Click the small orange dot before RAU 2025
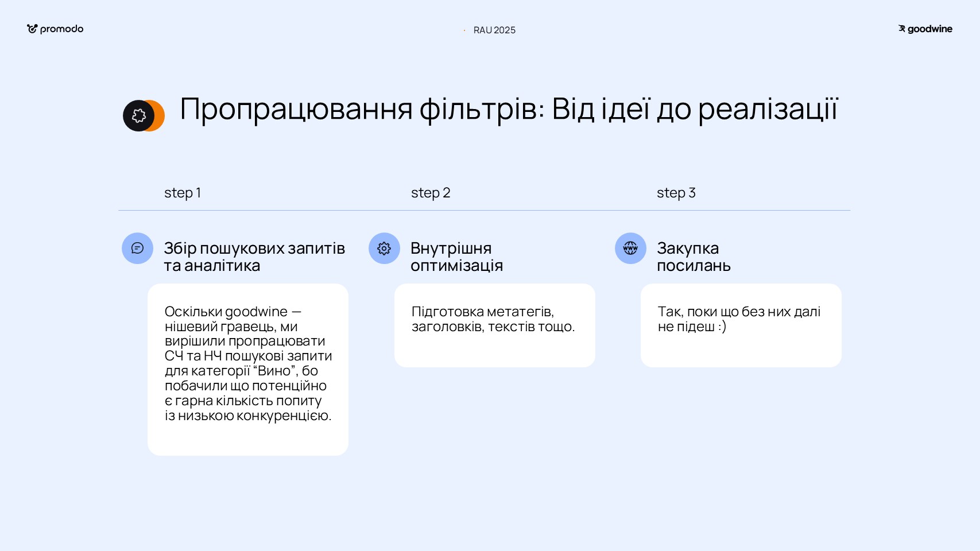The width and height of the screenshot is (980, 551). pyautogui.click(x=464, y=30)
